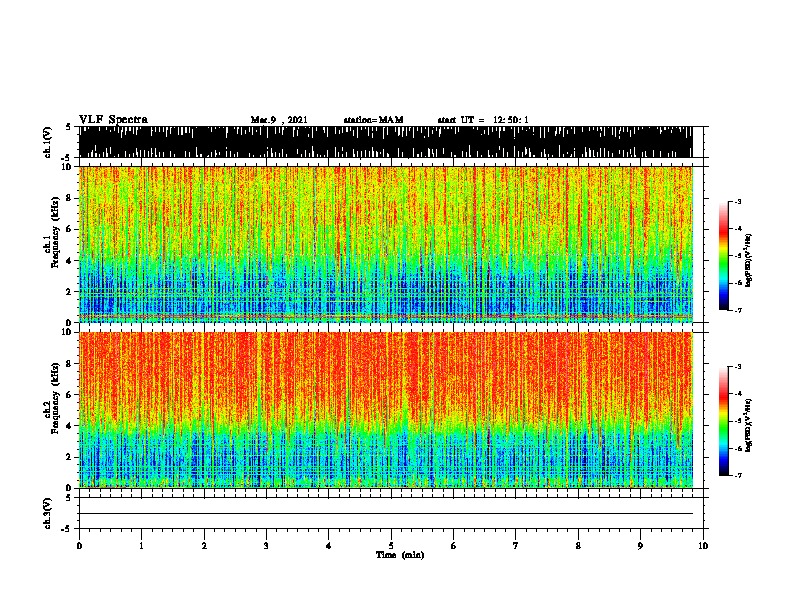Click the ch.1 frequency tick "4"
Viewport: 792px width, 612px height.
coord(69,261)
